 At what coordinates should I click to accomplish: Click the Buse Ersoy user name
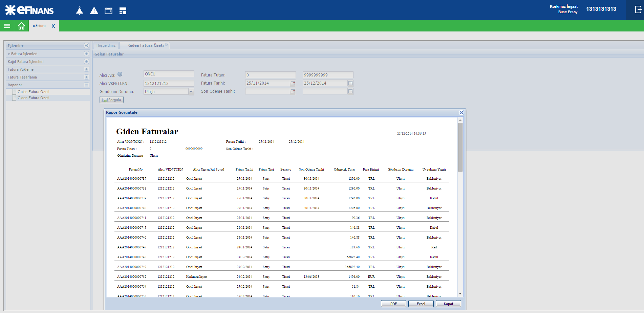568,12
